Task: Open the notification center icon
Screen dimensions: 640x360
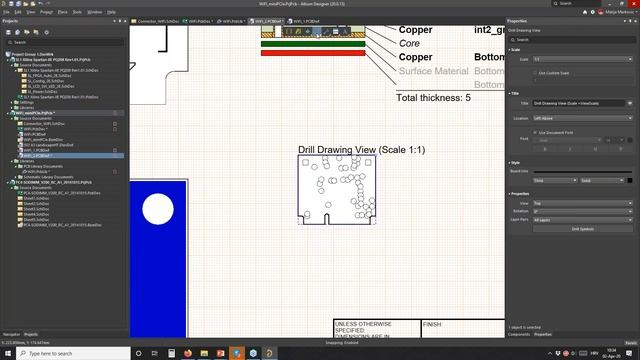Action: pos(629,353)
